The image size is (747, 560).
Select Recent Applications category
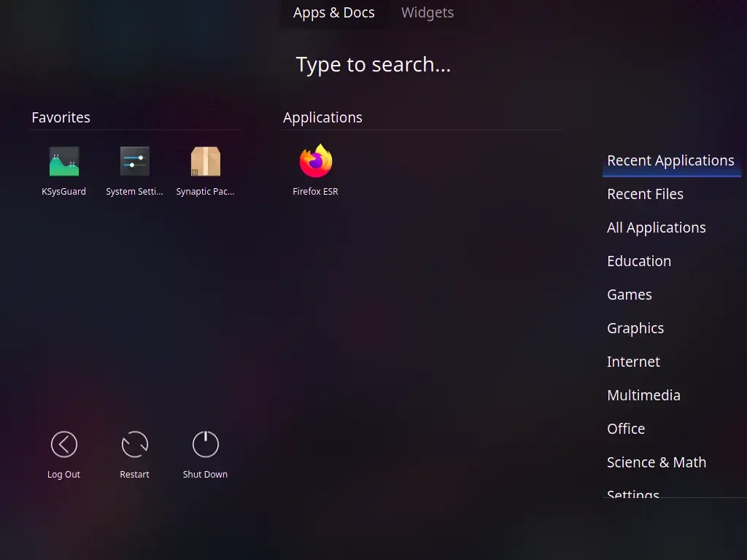tap(671, 160)
